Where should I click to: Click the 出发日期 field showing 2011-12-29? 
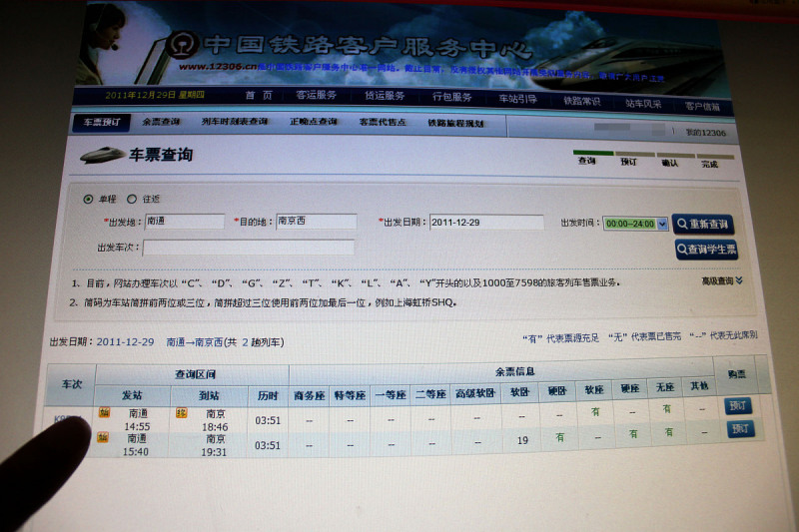(486, 223)
